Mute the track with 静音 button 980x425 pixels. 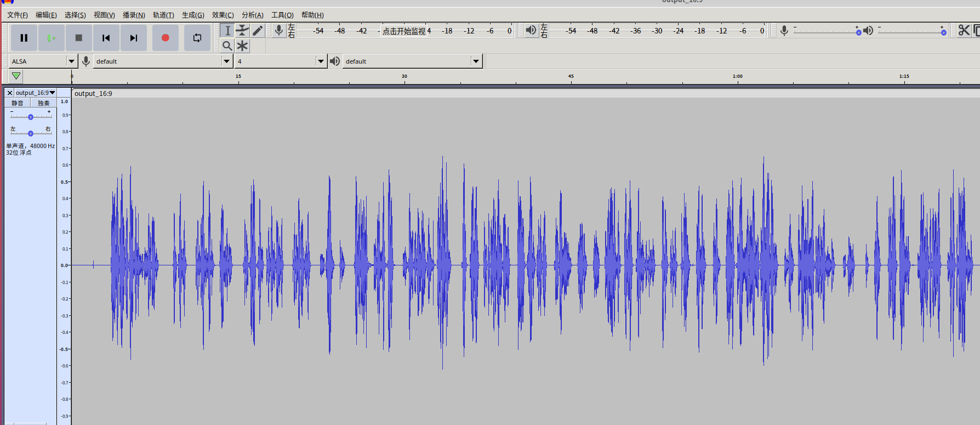click(x=18, y=103)
